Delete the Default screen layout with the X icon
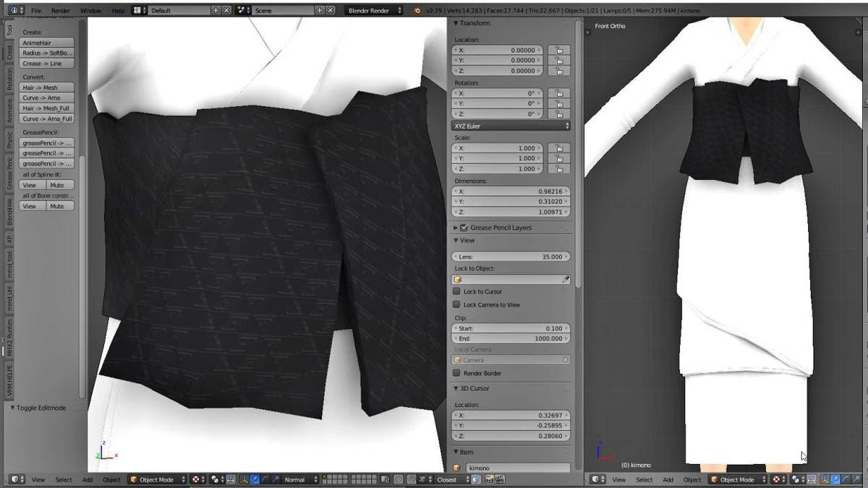The image size is (868, 488). pos(226,11)
